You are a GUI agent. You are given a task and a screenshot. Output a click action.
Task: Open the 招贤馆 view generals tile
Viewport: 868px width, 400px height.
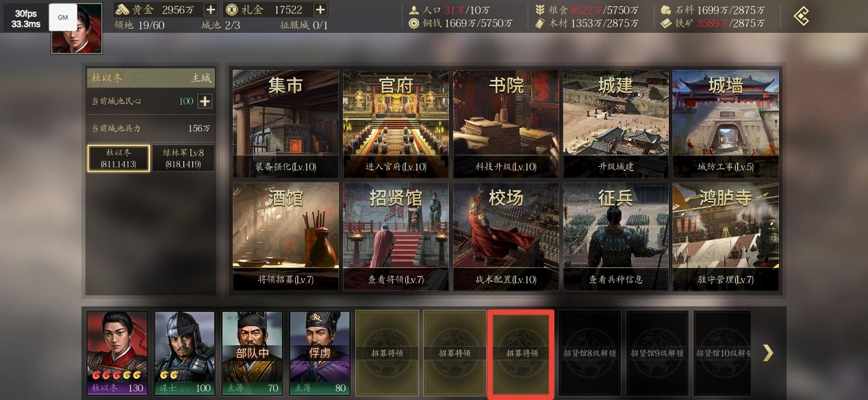click(396, 236)
